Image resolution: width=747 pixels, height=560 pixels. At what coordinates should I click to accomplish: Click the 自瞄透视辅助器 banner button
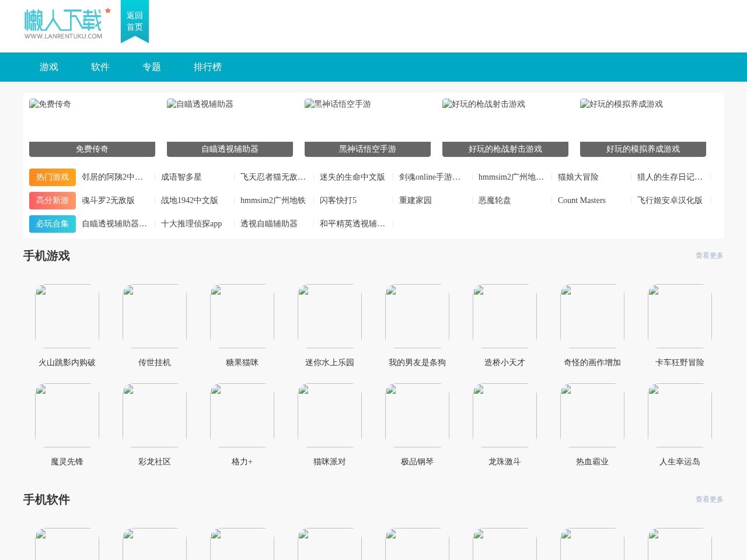230,149
